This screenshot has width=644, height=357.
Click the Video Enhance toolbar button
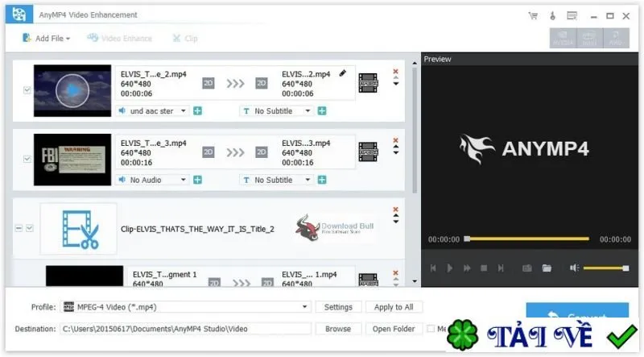[x=119, y=38]
